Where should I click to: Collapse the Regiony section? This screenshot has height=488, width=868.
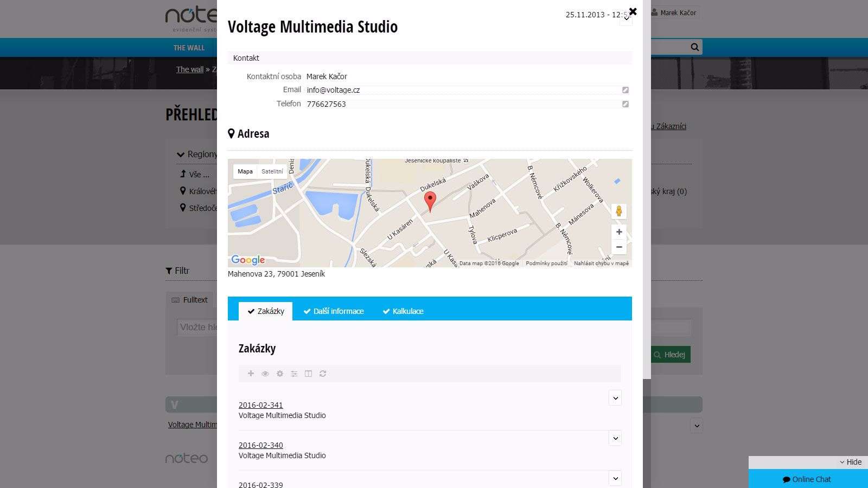[197, 154]
